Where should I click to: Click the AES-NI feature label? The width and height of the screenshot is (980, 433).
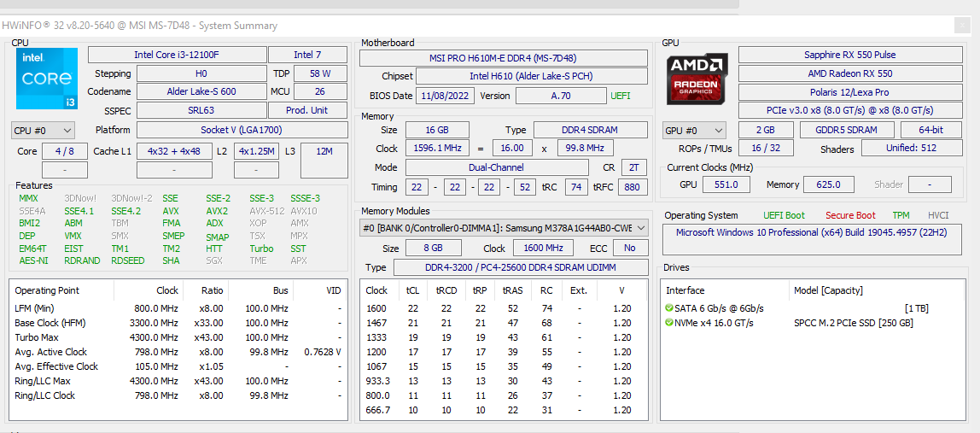point(33,260)
